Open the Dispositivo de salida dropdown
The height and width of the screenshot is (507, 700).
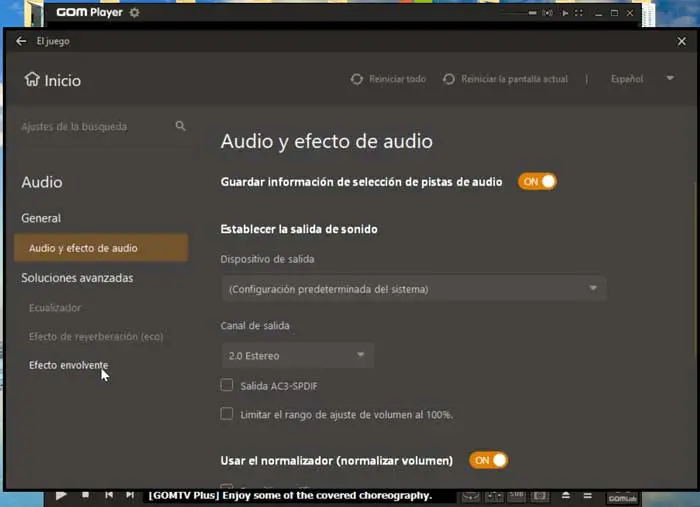click(x=414, y=289)
